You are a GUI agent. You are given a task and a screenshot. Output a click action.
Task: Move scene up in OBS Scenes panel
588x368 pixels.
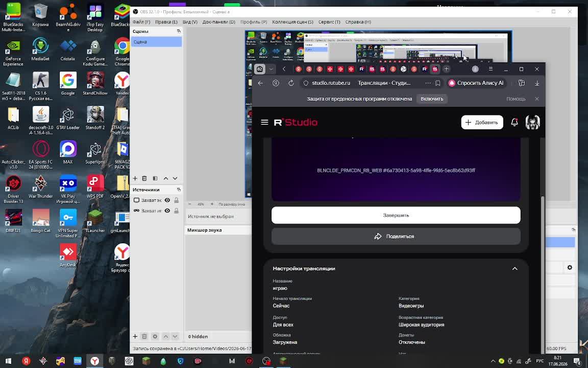pyautogui.click(x=166, y=178)
